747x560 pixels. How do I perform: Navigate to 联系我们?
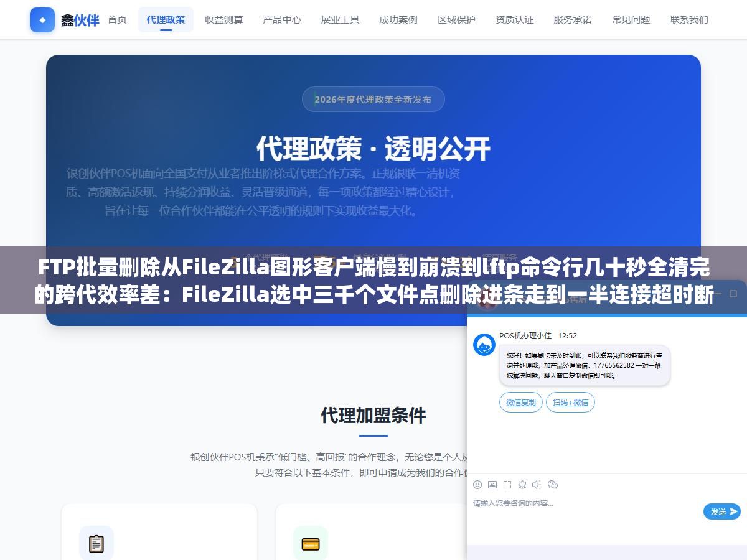pos(689,19)
